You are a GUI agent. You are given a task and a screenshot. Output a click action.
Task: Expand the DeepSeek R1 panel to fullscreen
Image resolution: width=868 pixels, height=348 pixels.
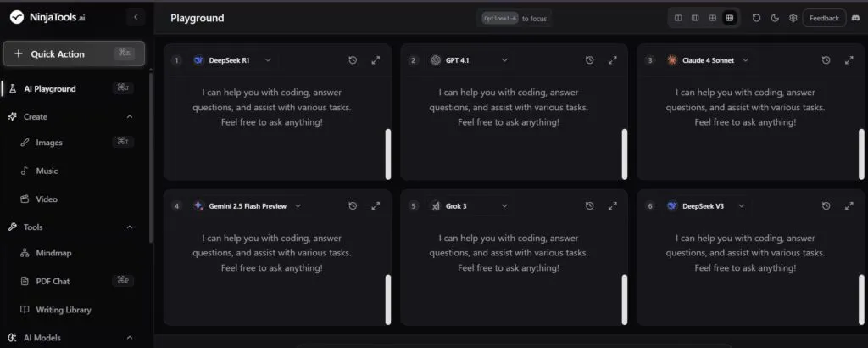376,60
